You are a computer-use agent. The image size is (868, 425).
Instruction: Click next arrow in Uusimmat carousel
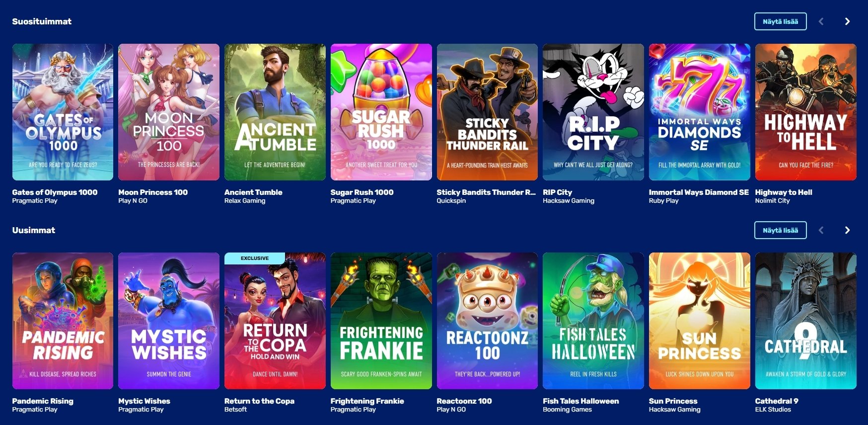847,230
